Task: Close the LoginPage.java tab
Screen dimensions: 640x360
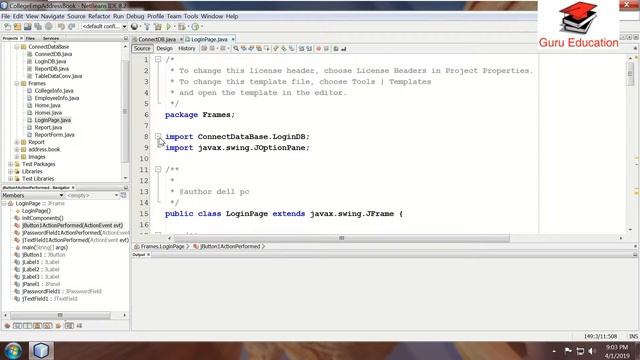Action: 233,40
